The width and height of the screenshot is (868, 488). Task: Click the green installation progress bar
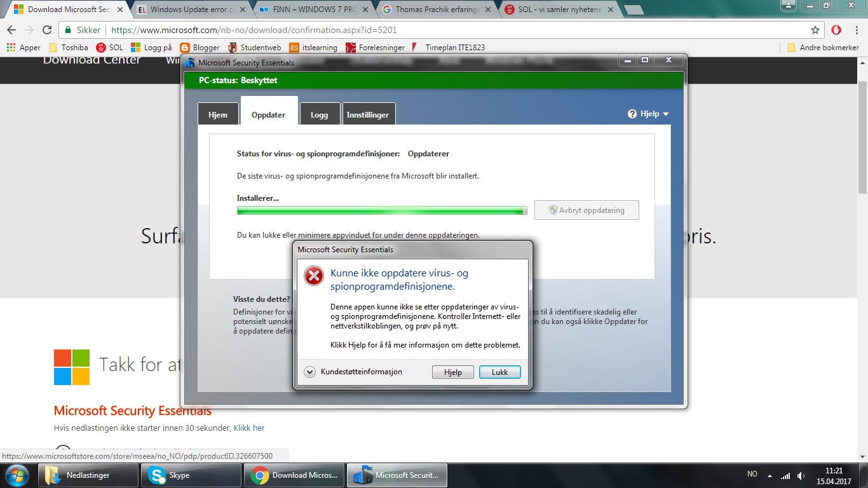pos(382,210)
